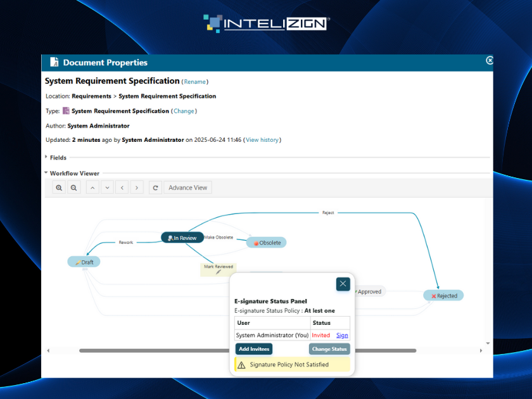Click Change link next to document type
Viewport: 532px width, 399px height.
(x=184, y=111)
